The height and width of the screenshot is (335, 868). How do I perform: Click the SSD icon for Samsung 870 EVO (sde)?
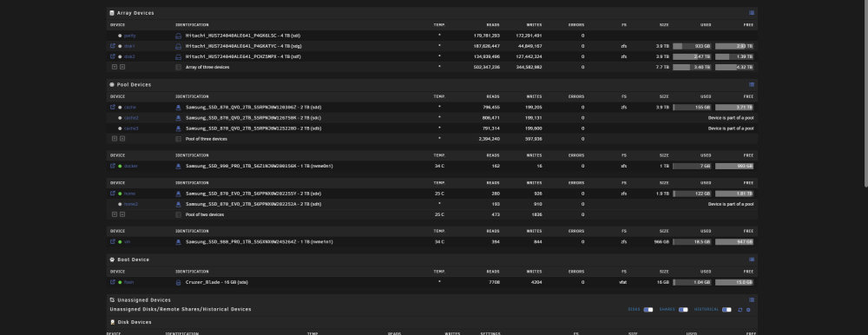[x=178, y=194]
